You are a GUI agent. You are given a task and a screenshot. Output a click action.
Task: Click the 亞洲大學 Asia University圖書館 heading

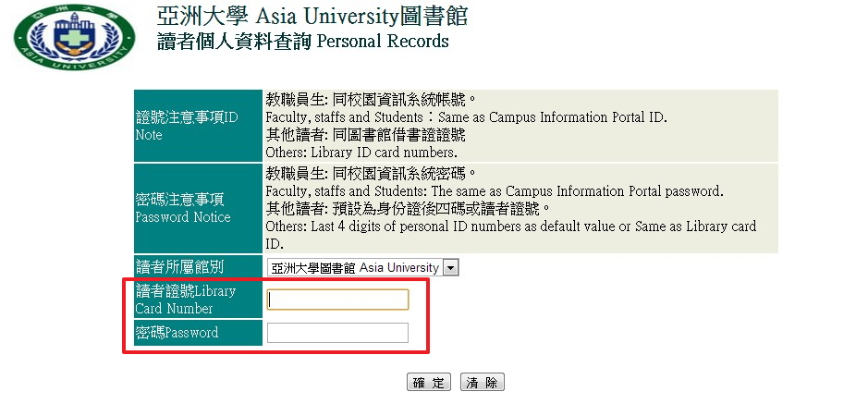pyautogui.click(x=313, y=17)
